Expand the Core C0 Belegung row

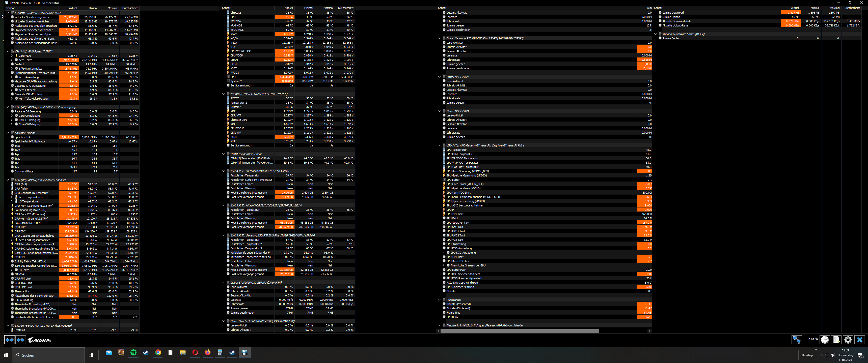(x=12, y=115)
